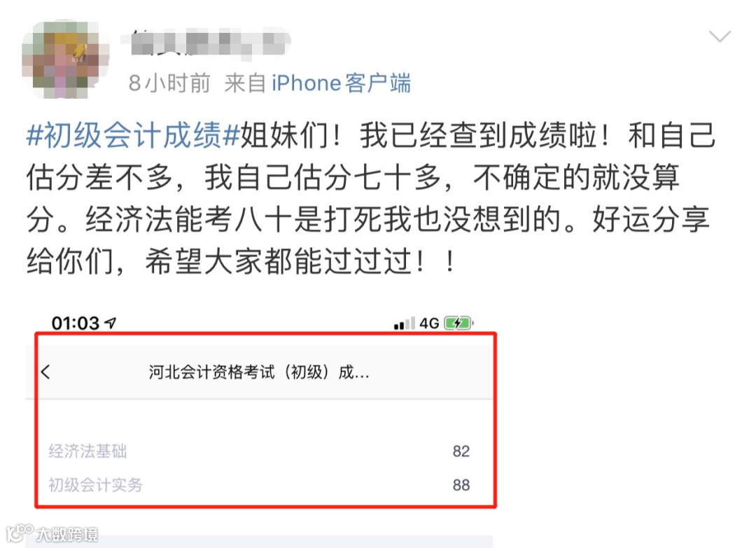Viewport: 756px width, 548px height.
Task: Tap the iPhone客户端 source link
Action: coord(341,83)
